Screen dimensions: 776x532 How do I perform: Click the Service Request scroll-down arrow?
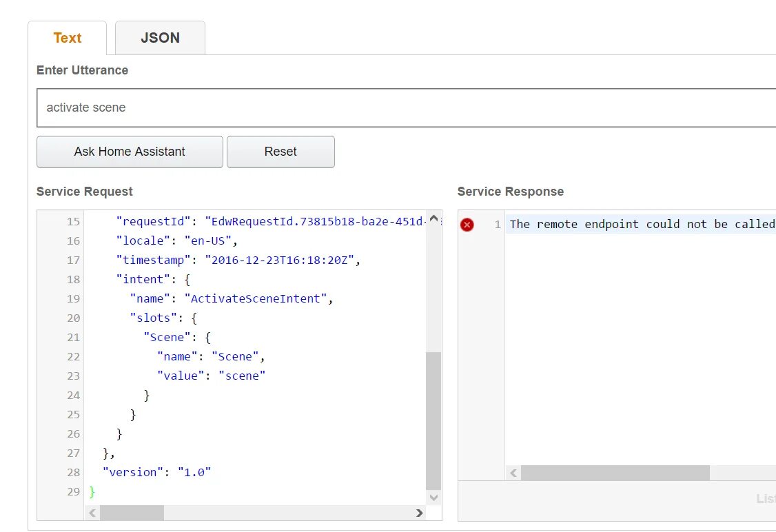click(x=433, y=497)
